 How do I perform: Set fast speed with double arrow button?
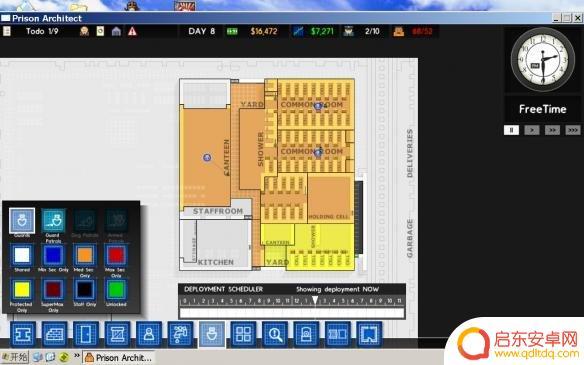pos(552,130)
